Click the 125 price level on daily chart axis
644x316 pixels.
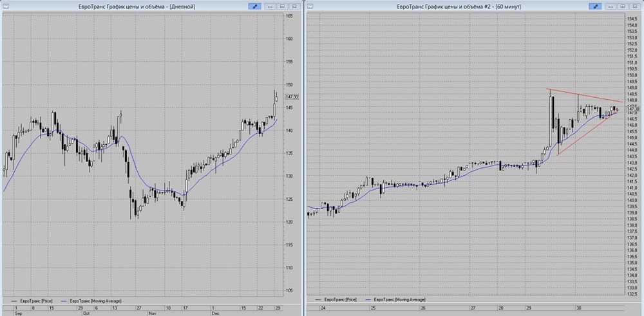pos(290,200)
